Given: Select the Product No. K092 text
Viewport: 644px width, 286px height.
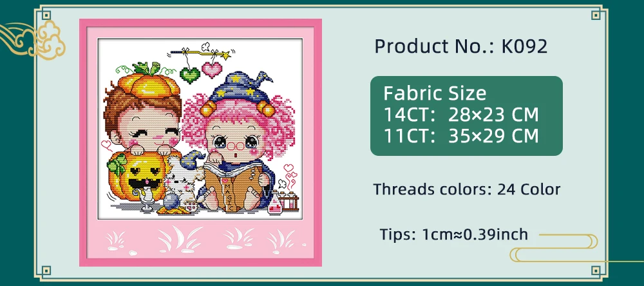Looking at the screenshot, I should point(461,46).
